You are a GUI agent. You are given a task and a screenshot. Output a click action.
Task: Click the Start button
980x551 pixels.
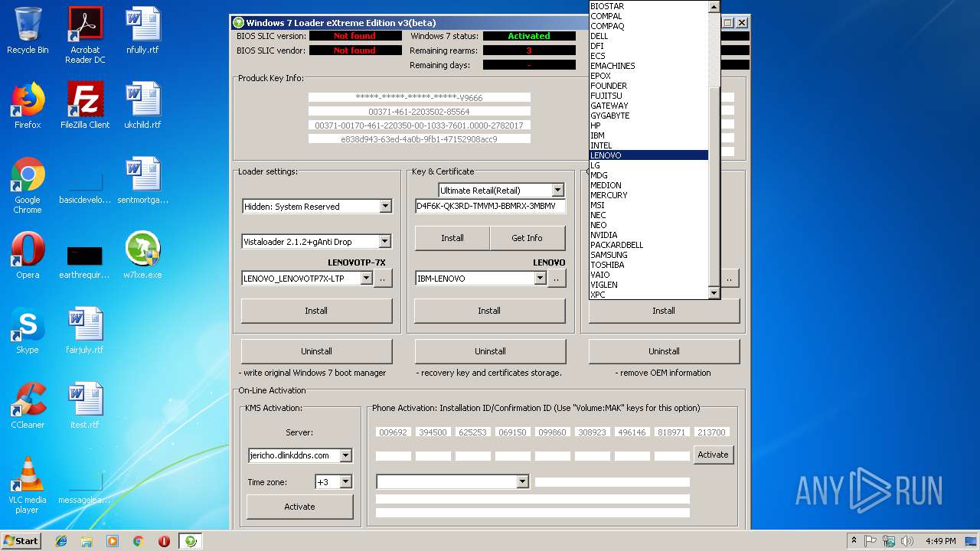[21, 541]
